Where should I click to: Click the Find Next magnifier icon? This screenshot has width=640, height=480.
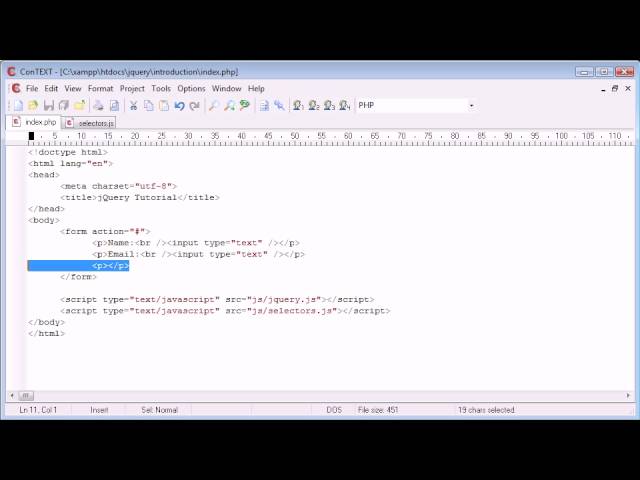click(x=229, y=106)
